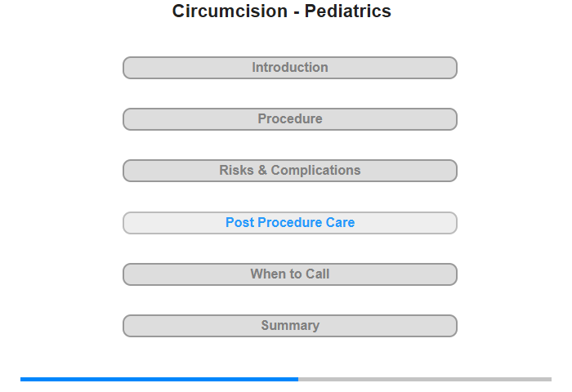Open the highlighted Post Procedure Care item
This screenshot has width=572, height=392.
point(290,223)
